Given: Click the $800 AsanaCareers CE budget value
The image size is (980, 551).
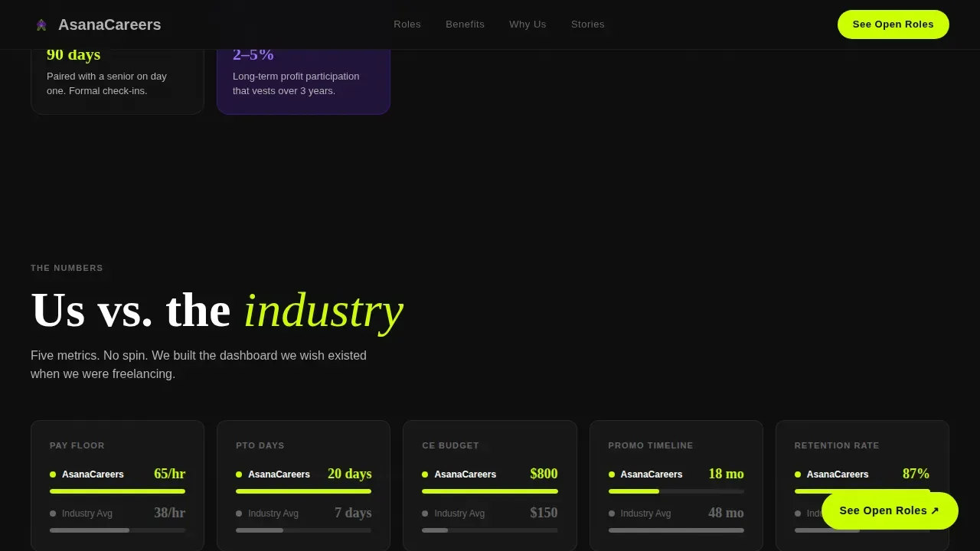Looking at the screenshot, I should pyautogui.click(x=544, y=474).
